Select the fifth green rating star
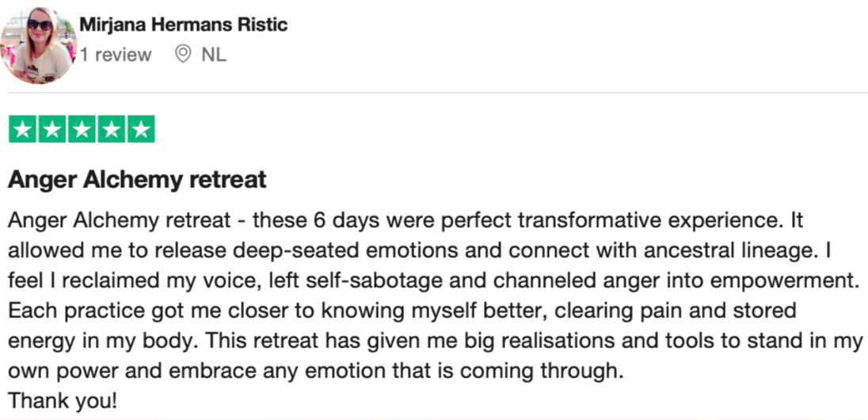The height and width of the screenshot is (420, 868). (141, 129)
